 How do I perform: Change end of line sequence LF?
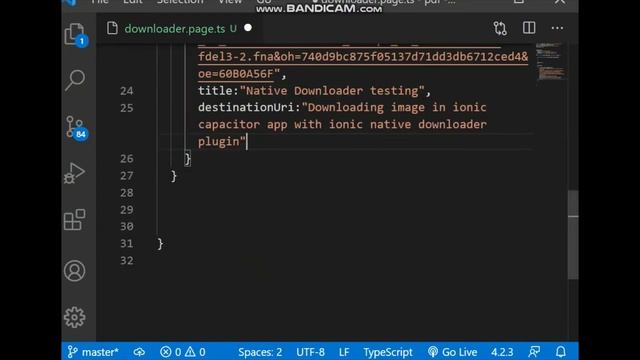344,352
